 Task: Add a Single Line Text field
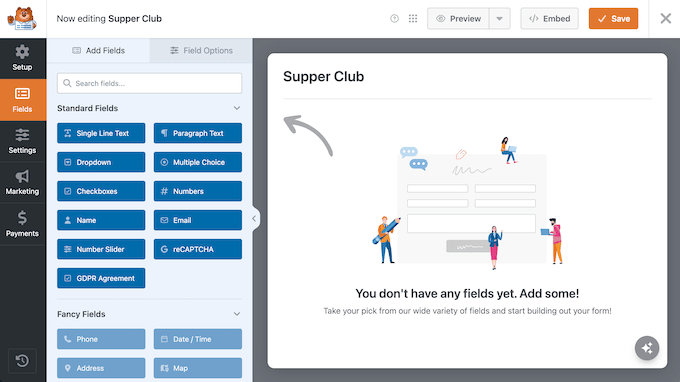pyautogui.click(x=101, y=133)
